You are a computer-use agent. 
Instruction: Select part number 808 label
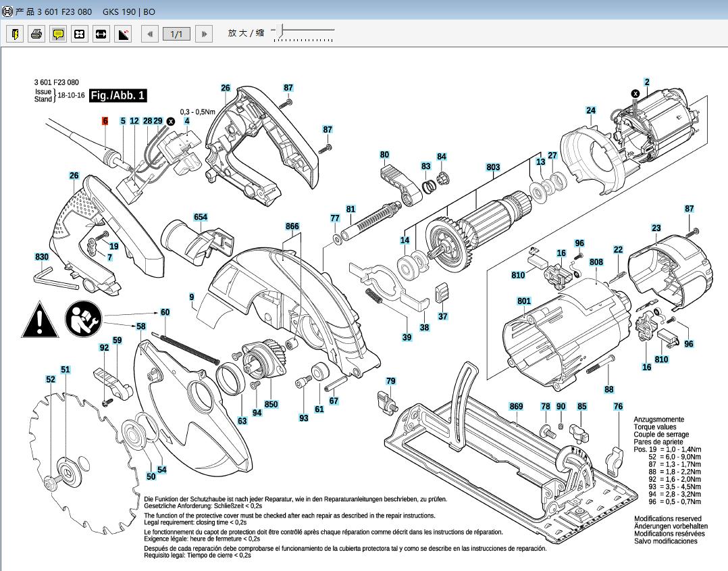596,262
